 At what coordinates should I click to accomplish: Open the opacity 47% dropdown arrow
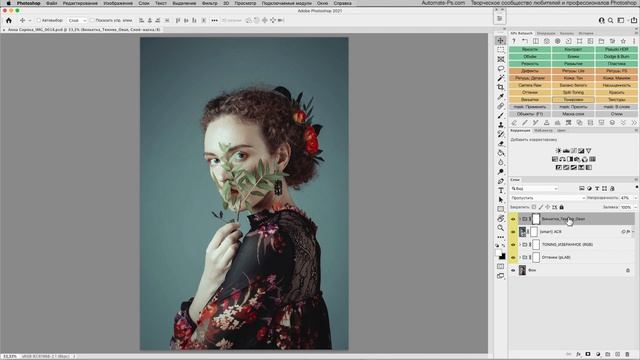pyautogui.click(x=635, y=198)
